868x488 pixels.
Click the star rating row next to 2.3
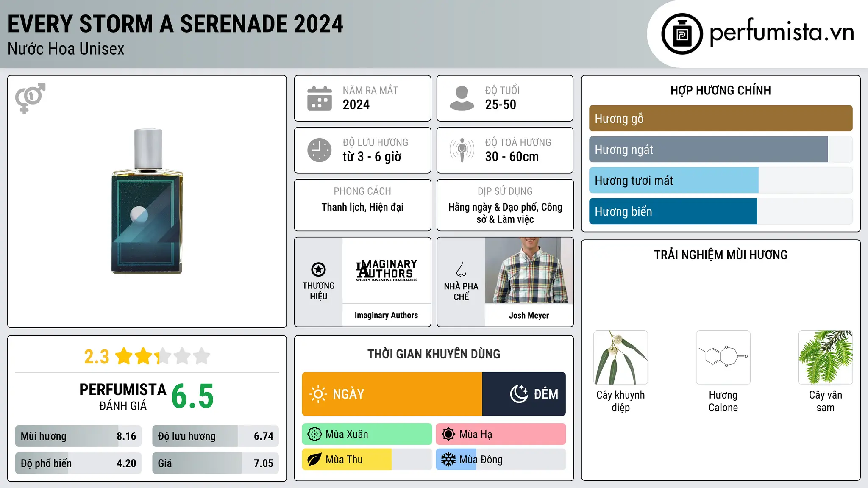(x=163, y=356)
